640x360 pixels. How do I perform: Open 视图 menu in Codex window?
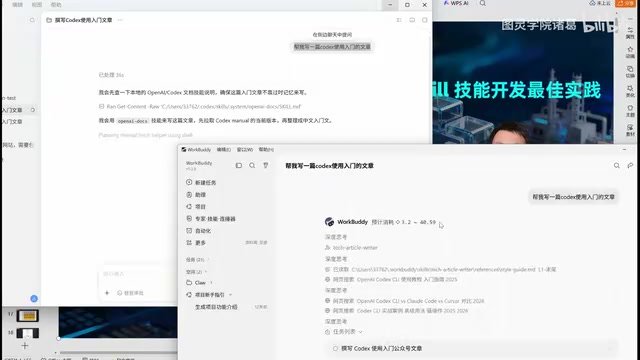[37, 5]
